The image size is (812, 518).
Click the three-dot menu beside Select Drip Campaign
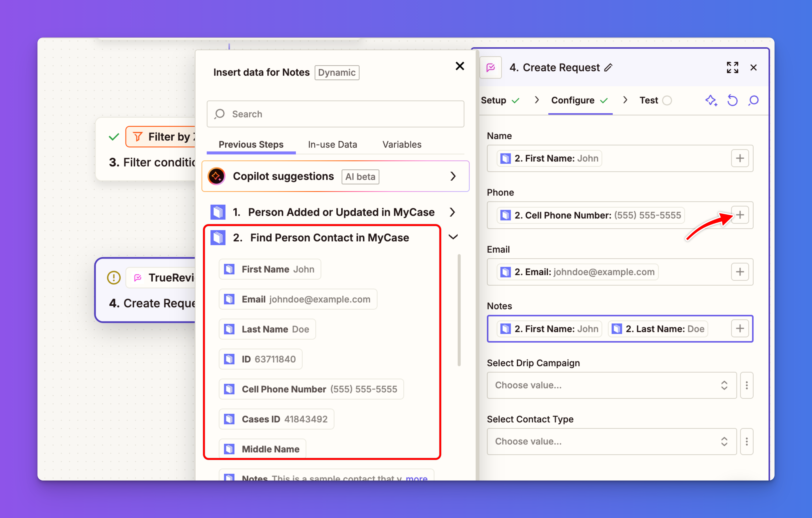pyautogui.click(x=747, y=385)
